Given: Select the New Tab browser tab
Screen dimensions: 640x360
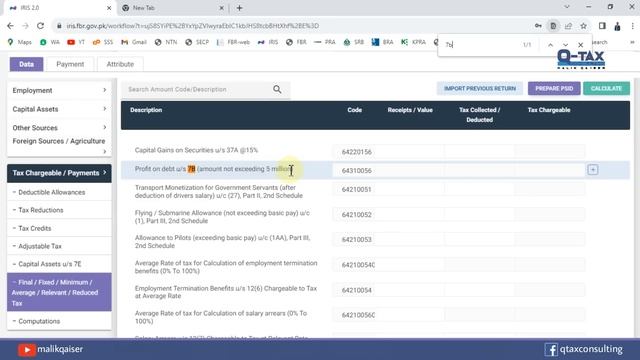Looking at the screenshot, I should pos(173,8).
